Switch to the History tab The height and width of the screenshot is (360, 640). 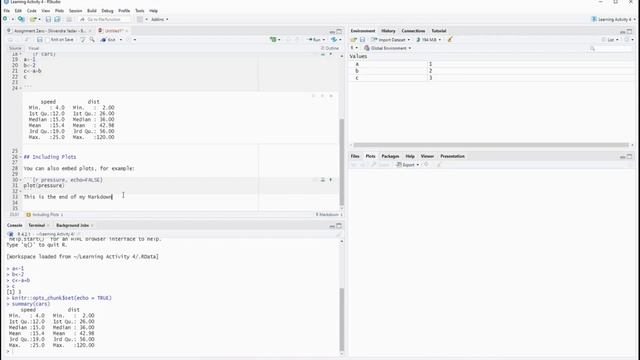pos(388,31)
